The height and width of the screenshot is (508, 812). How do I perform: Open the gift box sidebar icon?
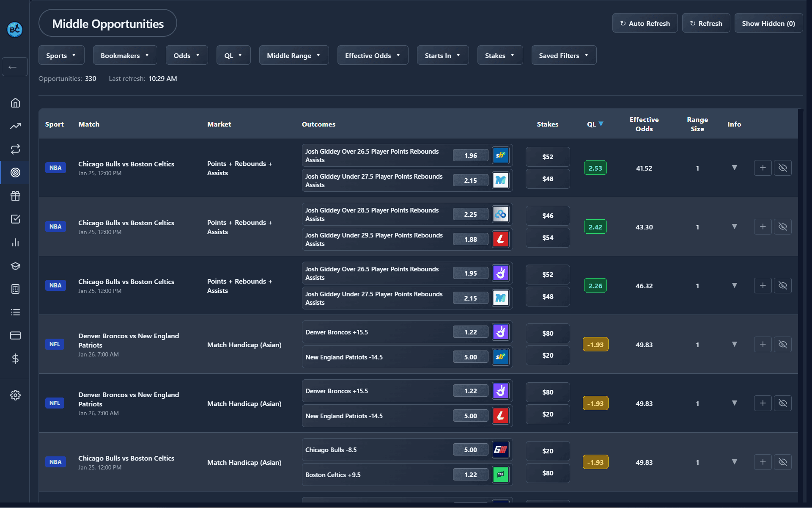(x=15, y=196)
